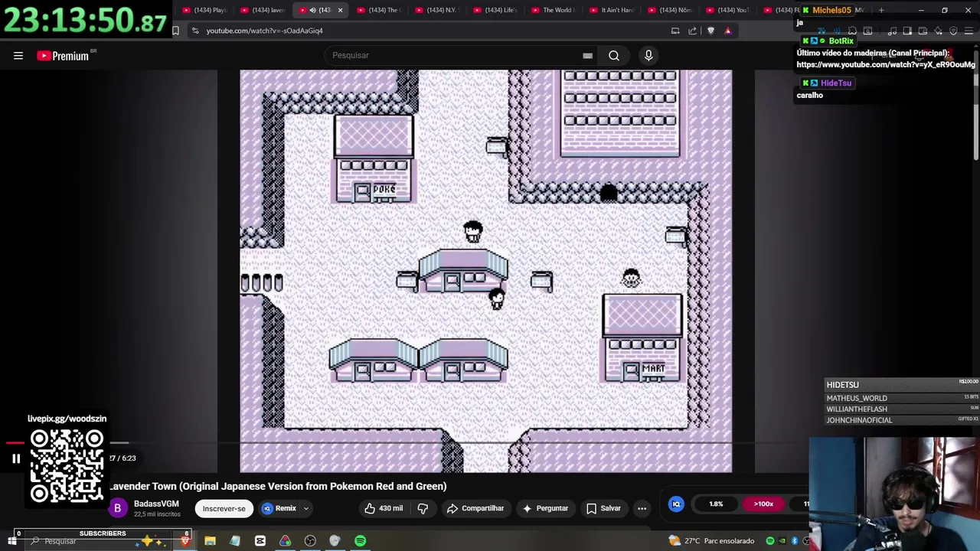
Task: Close the active playing tab
Action: coord(340,10)
